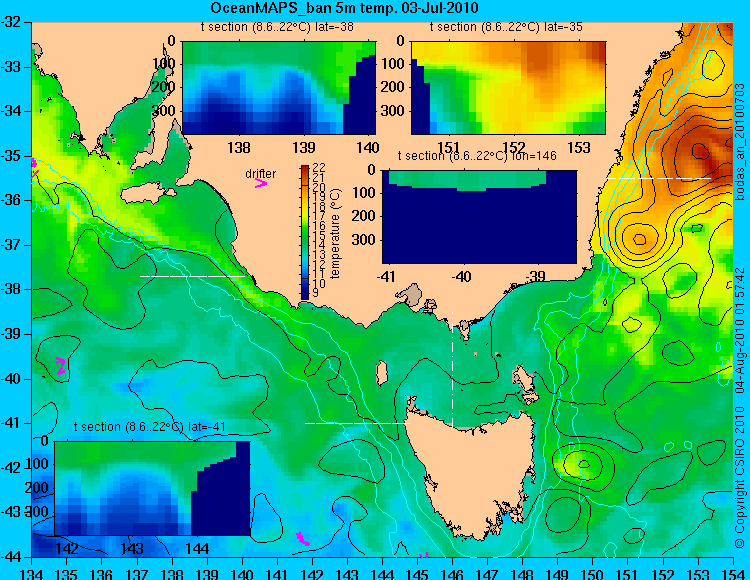The height and width of the screenshot is (580, 750).
Task: Click the temperature color bar scale
Action: click(x=305, y=232)
